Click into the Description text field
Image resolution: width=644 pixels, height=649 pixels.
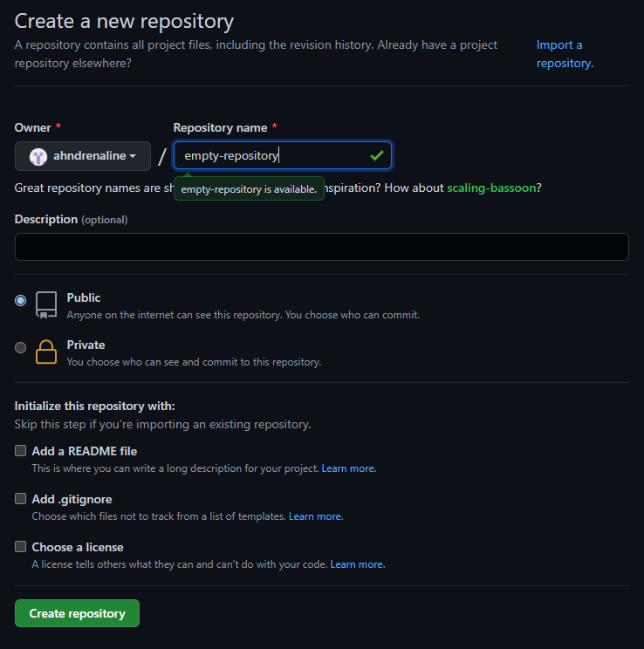(x=322, y=247)
